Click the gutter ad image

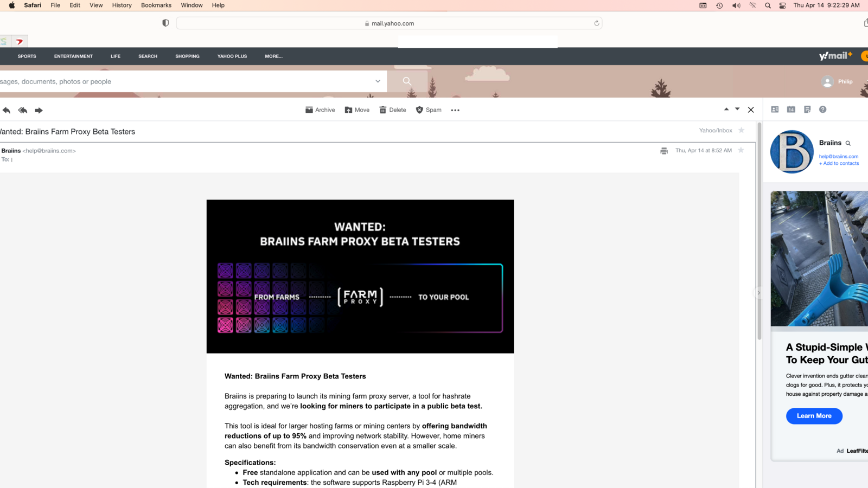pos(819,258)
